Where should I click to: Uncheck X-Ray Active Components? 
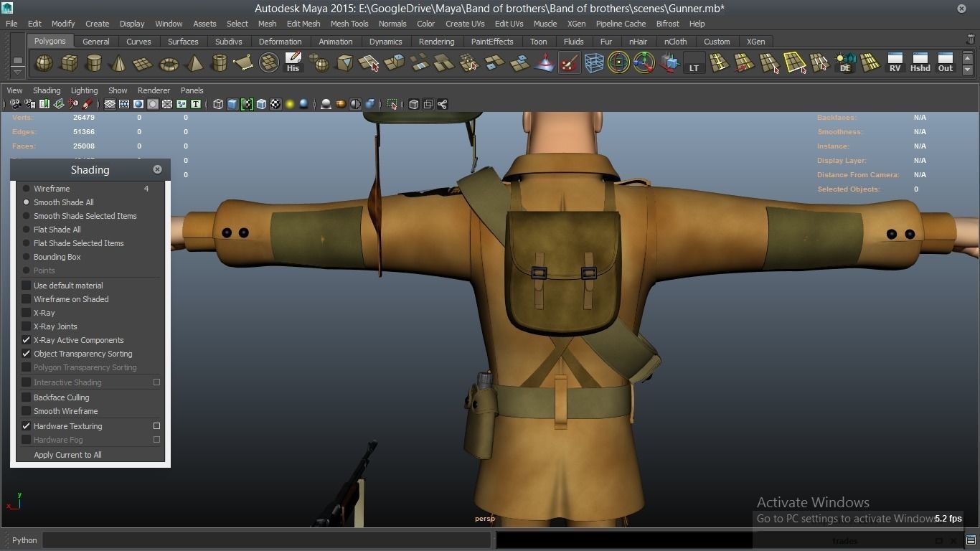(27, 340)
